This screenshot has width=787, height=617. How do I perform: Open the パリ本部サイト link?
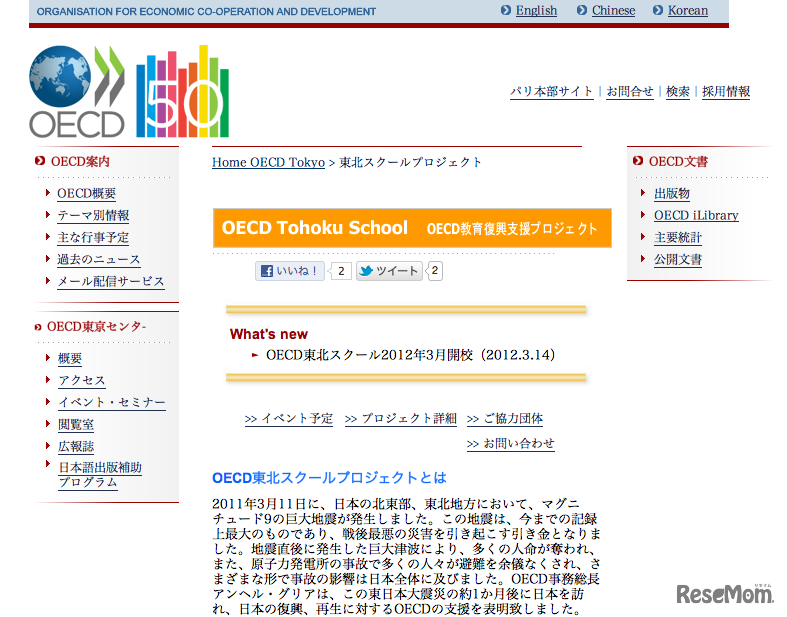point(552,91)
